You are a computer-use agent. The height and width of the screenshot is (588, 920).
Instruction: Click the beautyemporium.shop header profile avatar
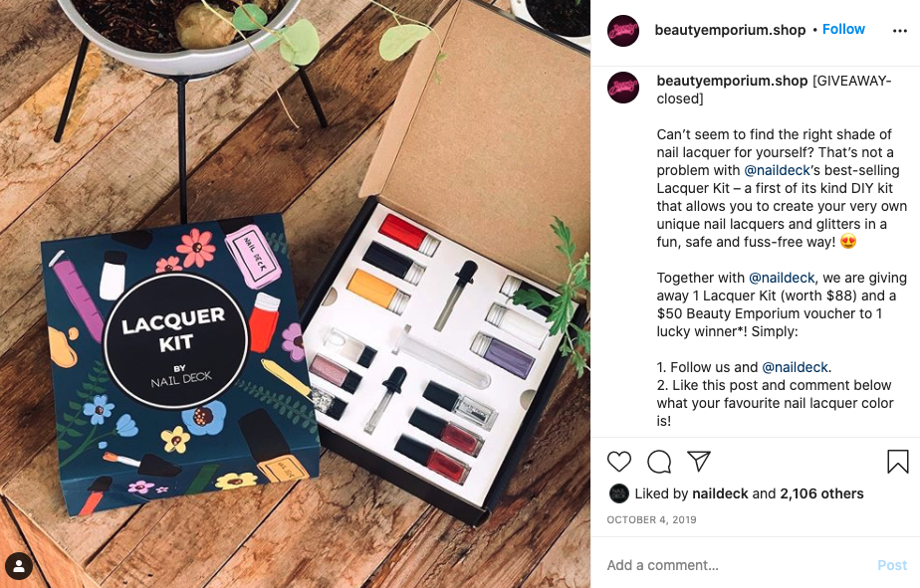623,31
